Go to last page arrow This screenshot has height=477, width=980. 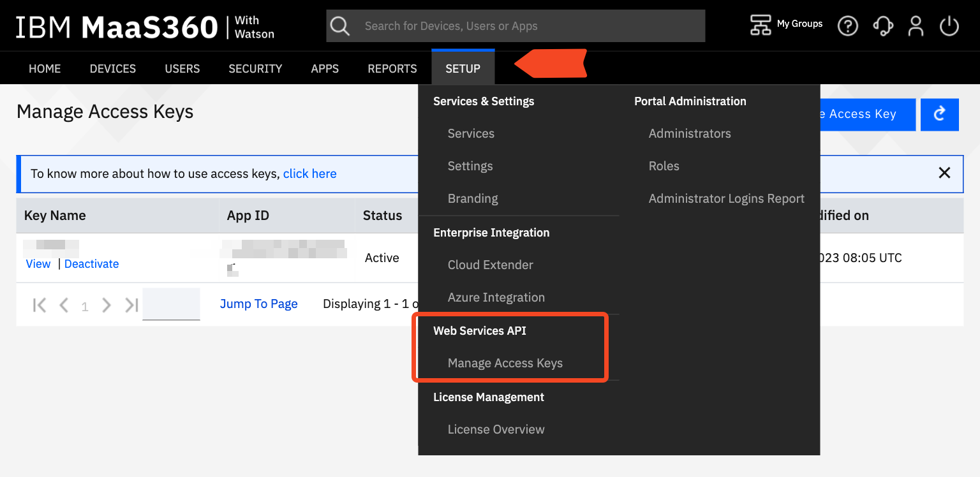[x=131, y=305]
